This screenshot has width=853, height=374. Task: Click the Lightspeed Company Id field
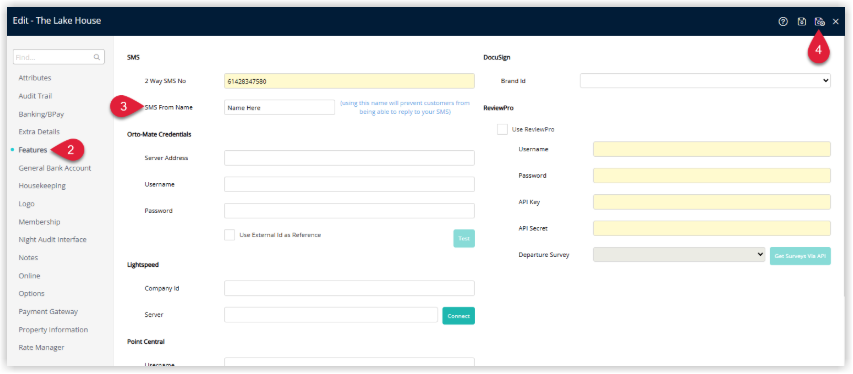point(349,288)
